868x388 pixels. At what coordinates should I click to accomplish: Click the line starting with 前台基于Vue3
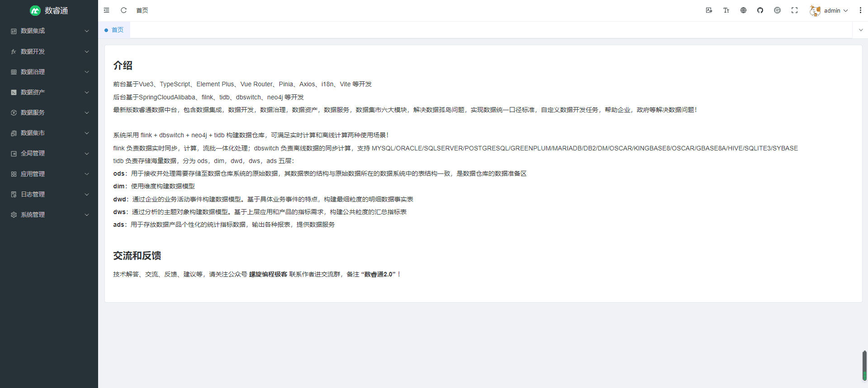[x=242, y=84]
